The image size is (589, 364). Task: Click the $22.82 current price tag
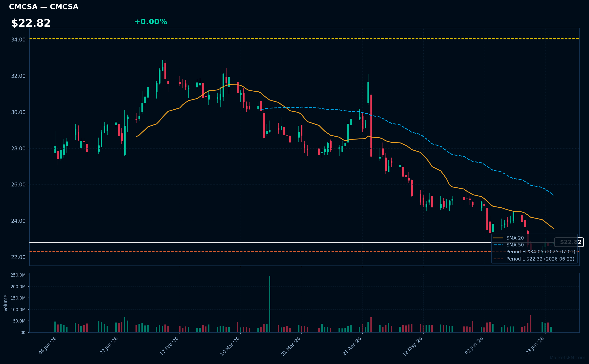click(x=569, y=242)
